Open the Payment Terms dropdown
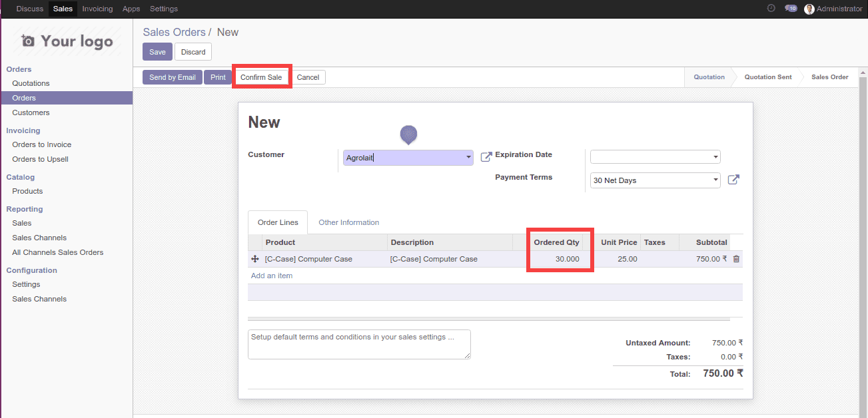The width and height of the screenshot is (868, 418). coord(716,180)
